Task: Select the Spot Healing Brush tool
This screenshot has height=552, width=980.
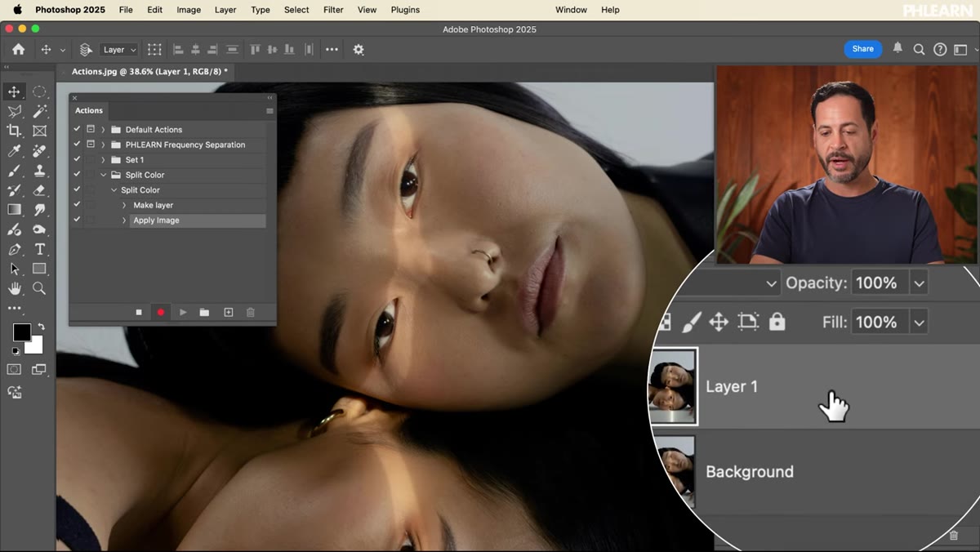Action: coord(39,151)
